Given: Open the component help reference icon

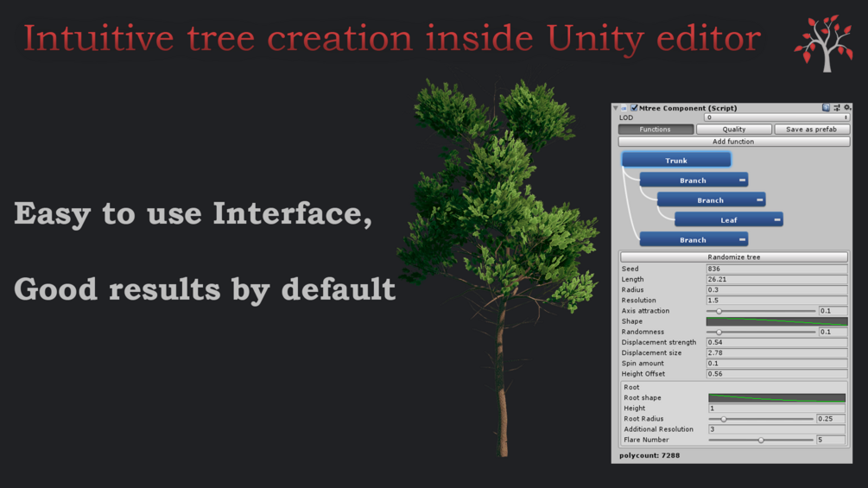Looking at the screenshot, I should point(826,108).
